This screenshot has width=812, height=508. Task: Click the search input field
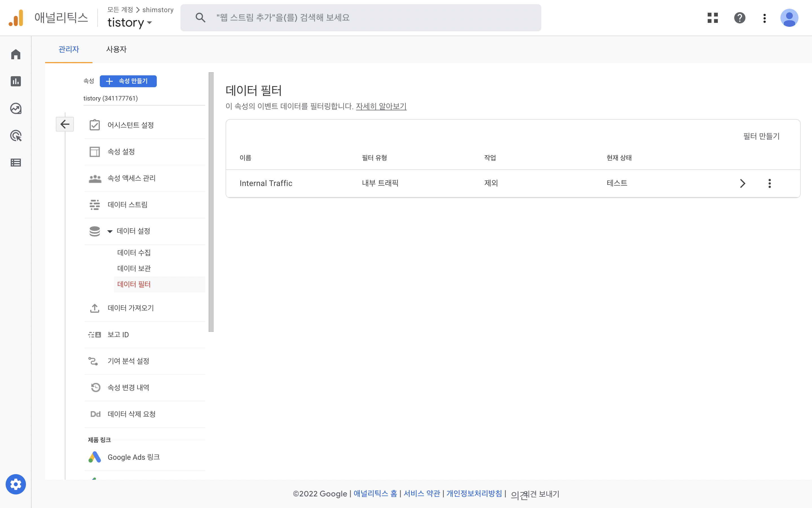point(361,18)
